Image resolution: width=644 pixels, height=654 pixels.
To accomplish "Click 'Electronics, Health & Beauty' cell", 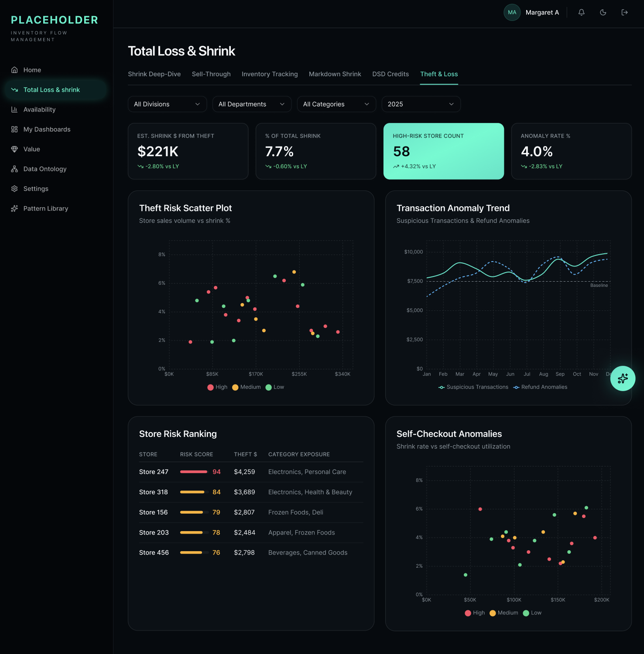I will pos(310,492).
